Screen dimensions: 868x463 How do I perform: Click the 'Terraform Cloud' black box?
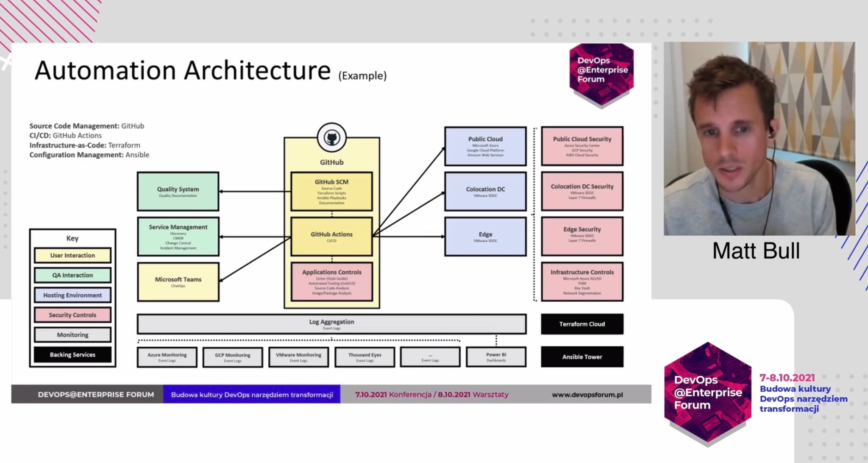tap(582, 324)
